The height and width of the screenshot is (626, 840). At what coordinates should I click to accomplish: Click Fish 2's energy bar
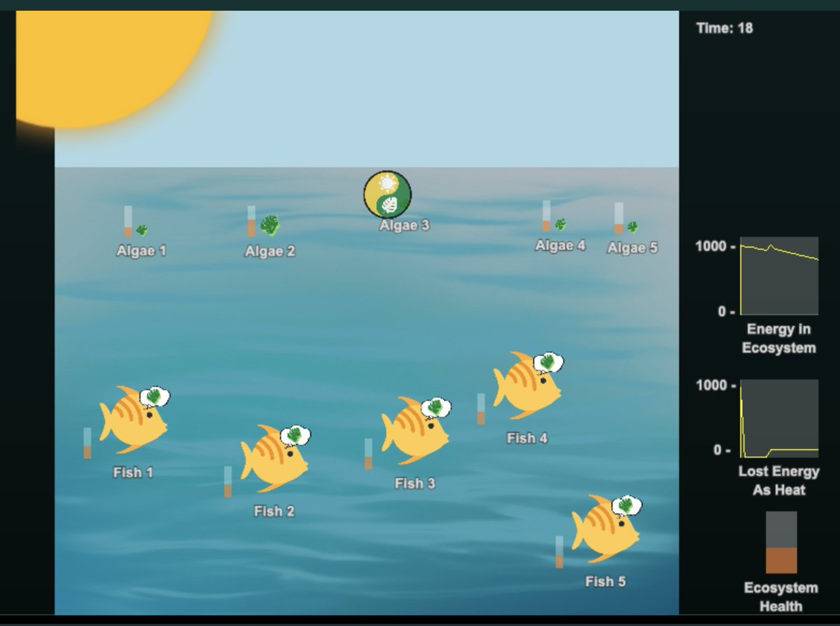[x=228, y=481]
